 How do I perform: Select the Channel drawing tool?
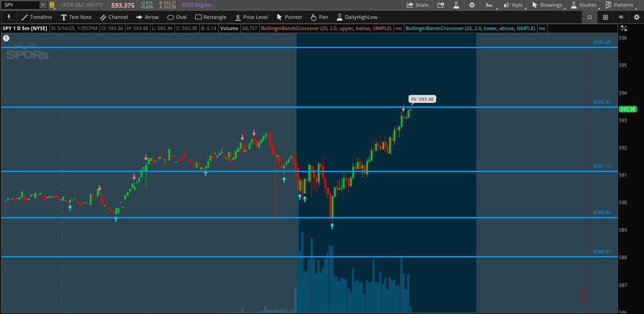tap(113, 17)
